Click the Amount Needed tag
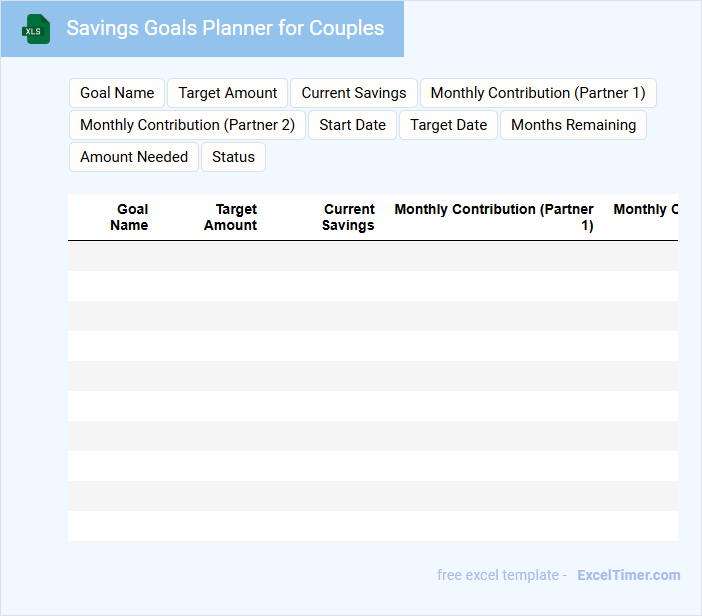The image size is (702, 616). pyautogui.click(x=134, y=157)
